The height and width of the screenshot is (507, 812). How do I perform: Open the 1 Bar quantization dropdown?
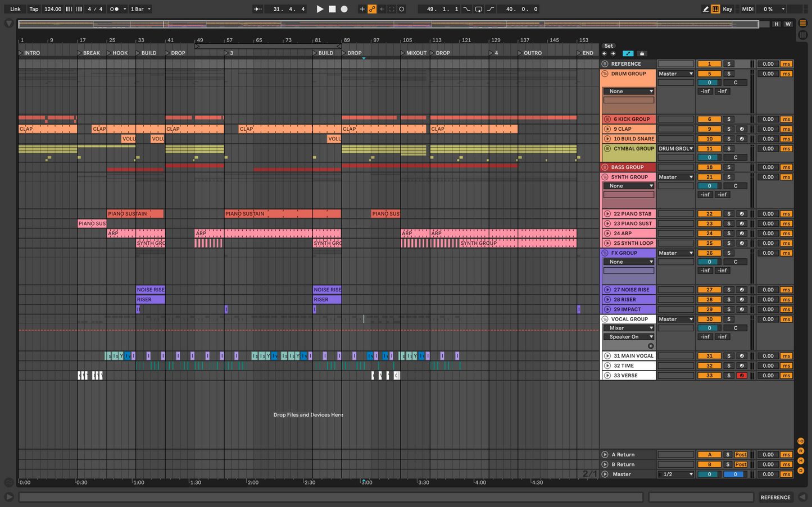point(140,9)
